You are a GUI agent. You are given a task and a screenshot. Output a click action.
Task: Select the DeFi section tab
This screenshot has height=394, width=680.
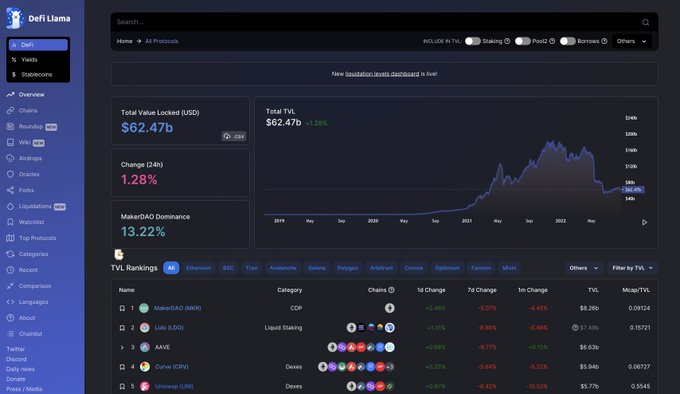[x=38, y=45]
